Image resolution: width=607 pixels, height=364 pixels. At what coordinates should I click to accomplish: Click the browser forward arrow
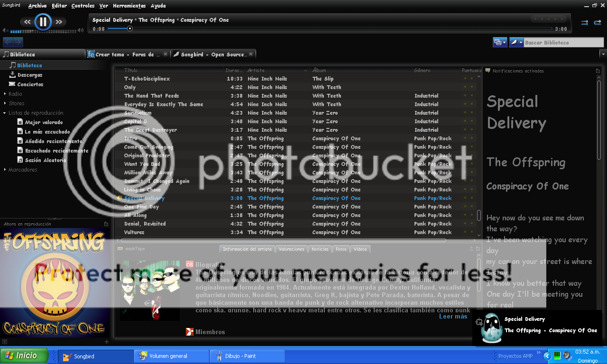click(x=18, y=42)
